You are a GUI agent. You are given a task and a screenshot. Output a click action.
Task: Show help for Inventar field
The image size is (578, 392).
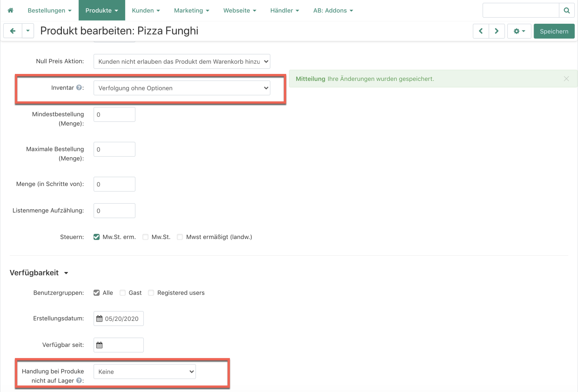click(x=79, y=88)
